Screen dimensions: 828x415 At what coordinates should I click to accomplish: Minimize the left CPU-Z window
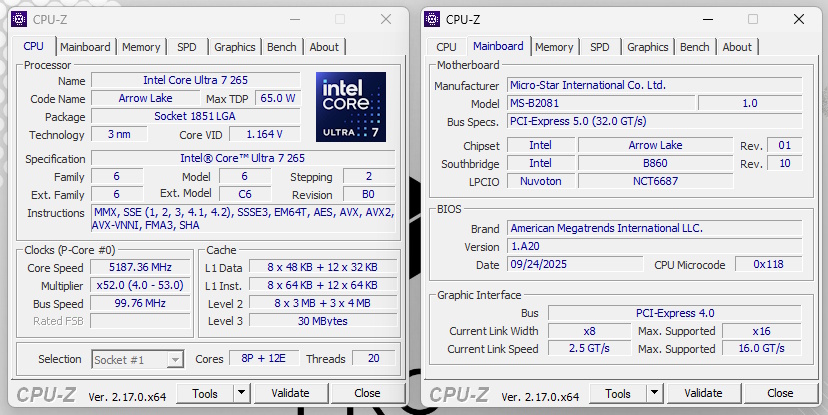coord(295,20)
